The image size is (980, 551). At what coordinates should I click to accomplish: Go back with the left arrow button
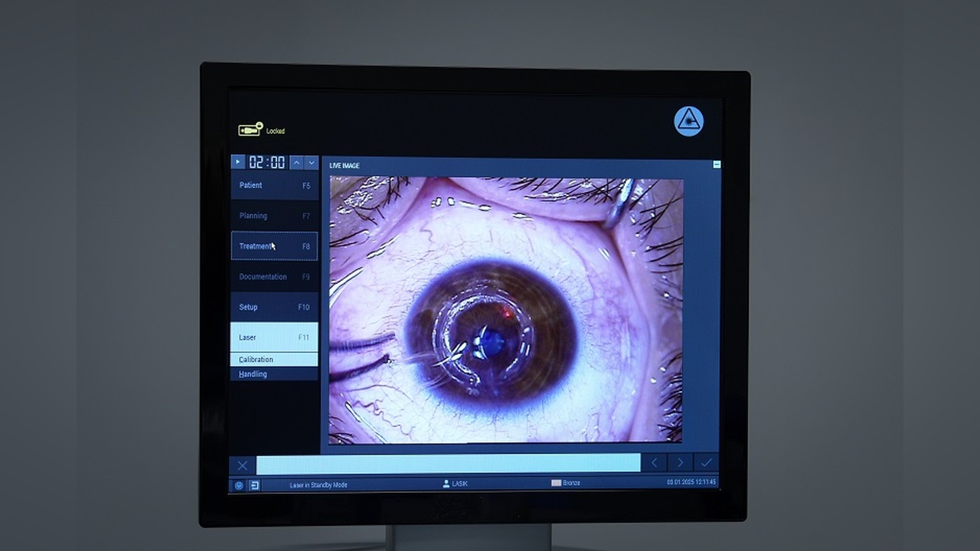click(x=654, y=463)
